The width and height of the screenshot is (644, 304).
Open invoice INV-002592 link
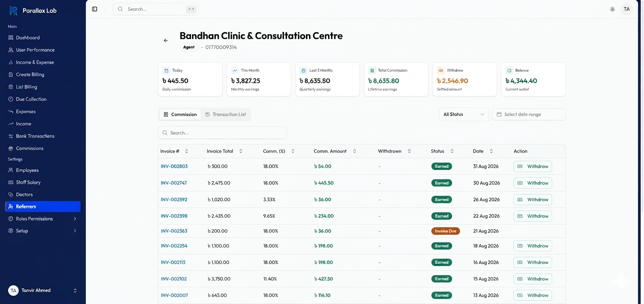(174, 199)
